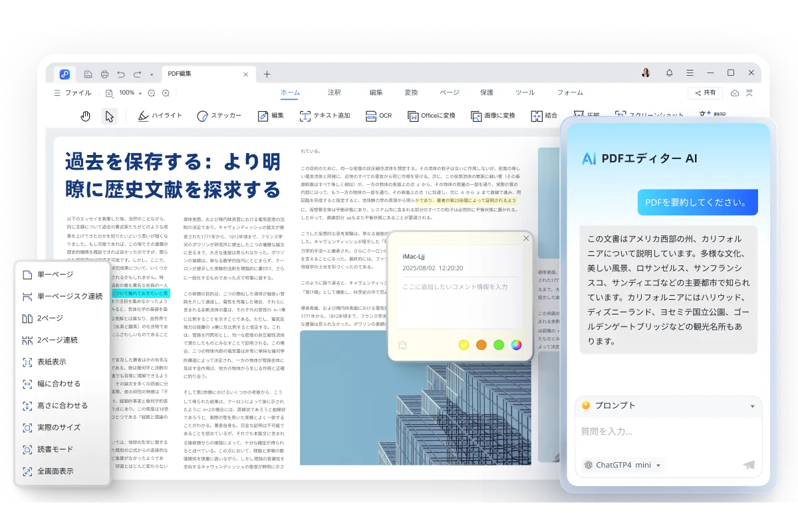Screen dimensions: 798x532
Task: Open the ファイル file menu
Action: click(x=72, y=92)
